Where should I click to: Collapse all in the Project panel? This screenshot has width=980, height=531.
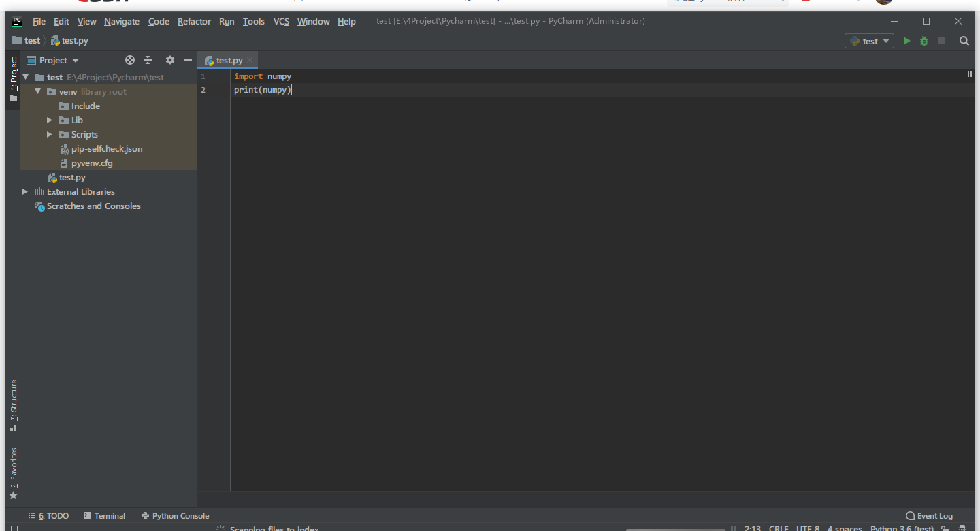click(148, 60)
